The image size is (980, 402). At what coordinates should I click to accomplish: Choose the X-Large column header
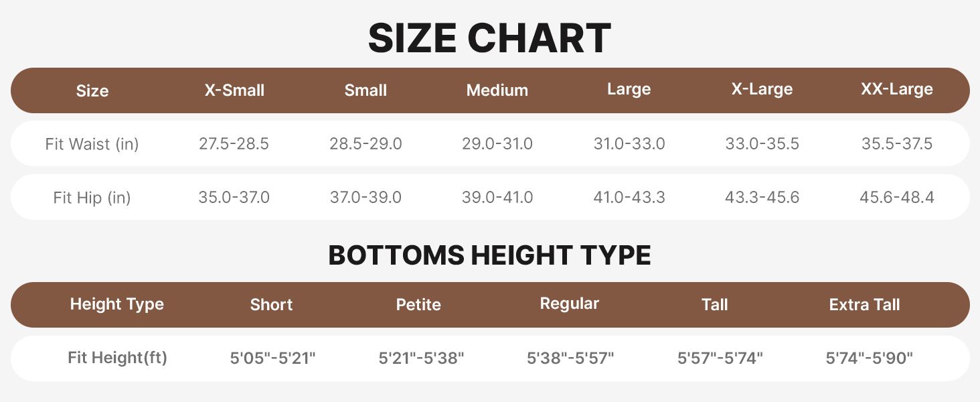(762, 89)
